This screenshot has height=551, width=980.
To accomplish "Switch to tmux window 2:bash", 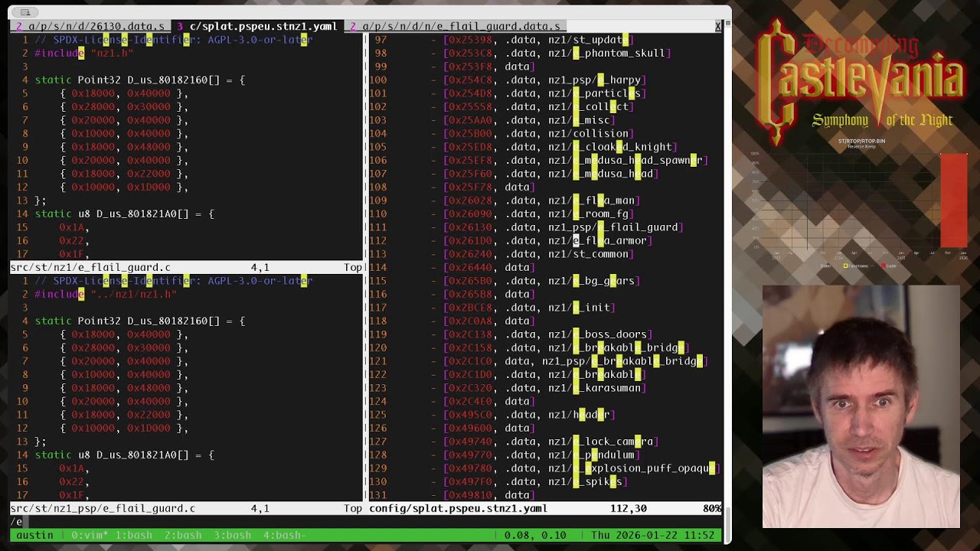I will point(182,535).
